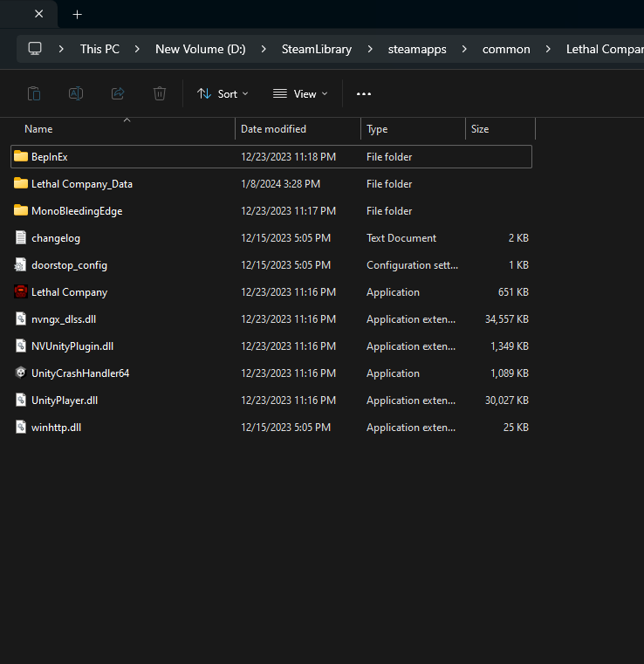Click the PC monitor icon in address bar

point(35,49)
